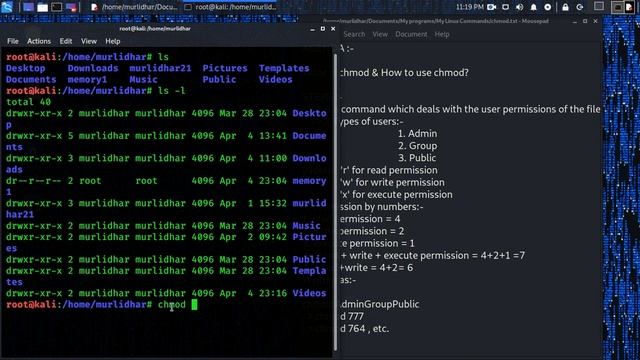Click 'Music' in the first ls output

point(143,80)
